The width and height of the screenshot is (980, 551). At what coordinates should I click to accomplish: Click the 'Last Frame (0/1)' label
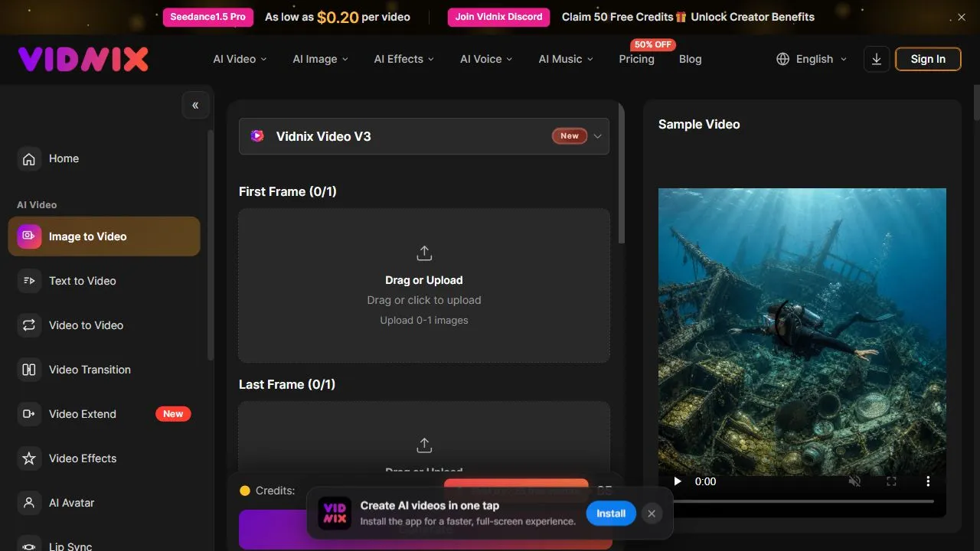[x=287, y=384]
